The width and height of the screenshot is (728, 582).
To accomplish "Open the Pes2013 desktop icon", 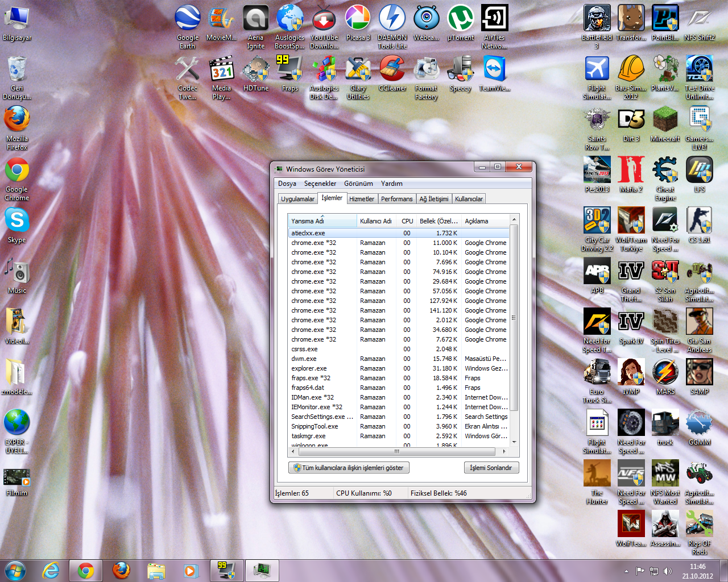I will click(597, 174).
